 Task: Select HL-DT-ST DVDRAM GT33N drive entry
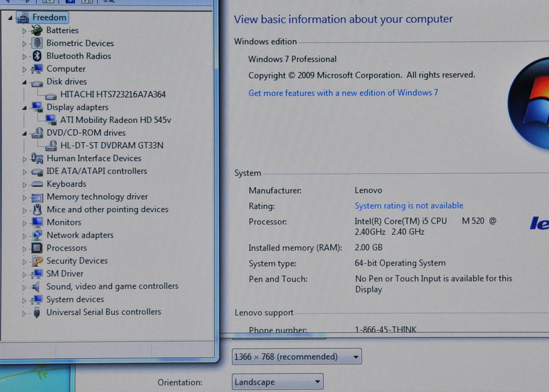point(111,146)
